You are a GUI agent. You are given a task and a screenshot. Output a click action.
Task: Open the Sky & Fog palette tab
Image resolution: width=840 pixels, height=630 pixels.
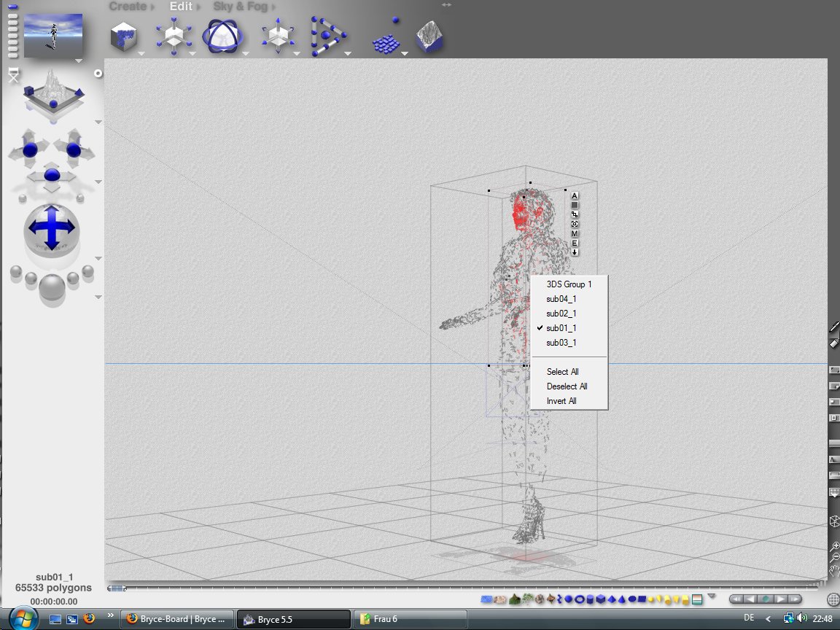[x=239, y=7]
